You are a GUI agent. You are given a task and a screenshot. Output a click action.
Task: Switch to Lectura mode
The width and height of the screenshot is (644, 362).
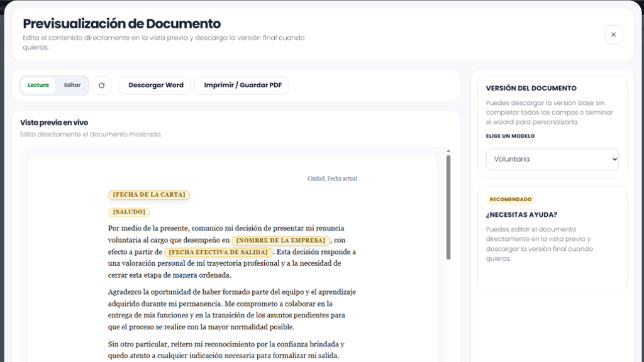[x=38, y=85]
